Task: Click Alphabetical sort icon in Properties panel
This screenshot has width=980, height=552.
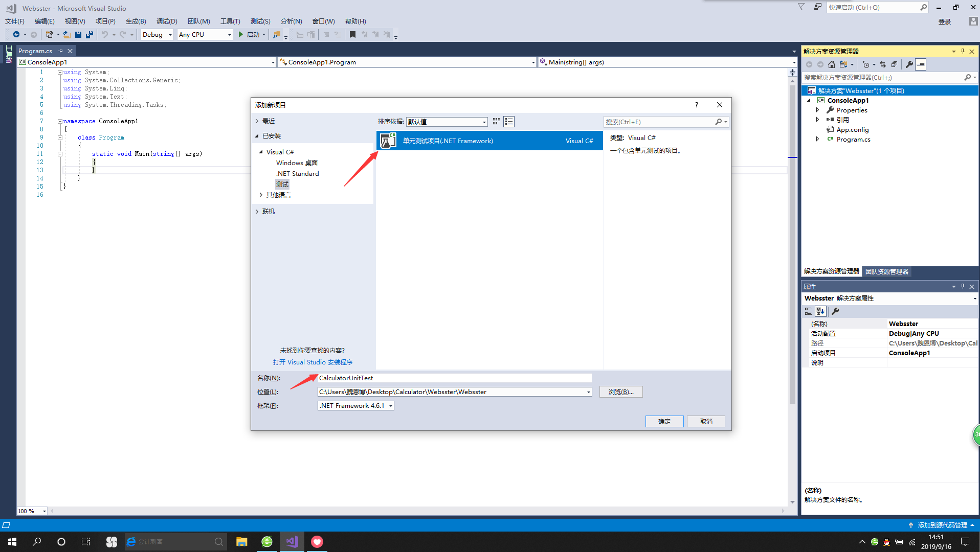Action: (820, 311)
